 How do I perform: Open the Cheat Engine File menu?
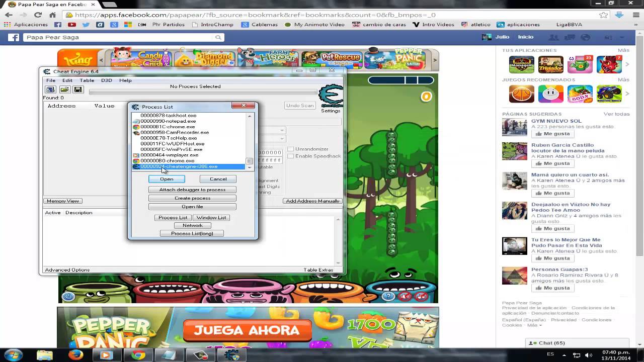coord(51,80)
